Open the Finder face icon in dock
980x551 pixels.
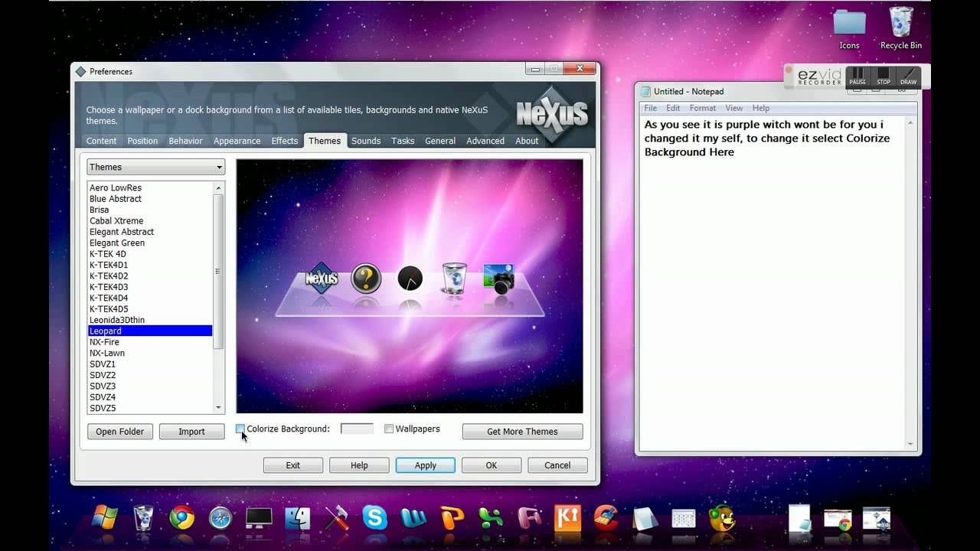tap(298, 518)
